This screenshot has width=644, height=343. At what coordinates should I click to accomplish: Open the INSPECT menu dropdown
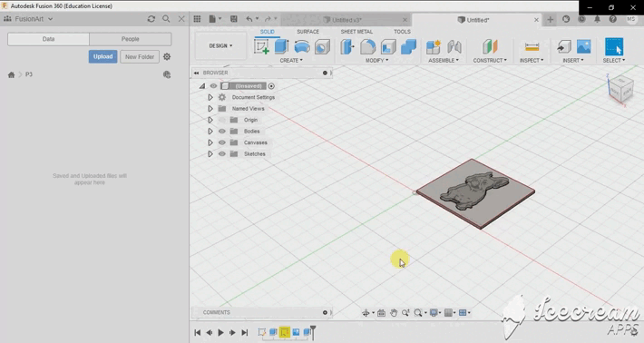pos(532,61)
